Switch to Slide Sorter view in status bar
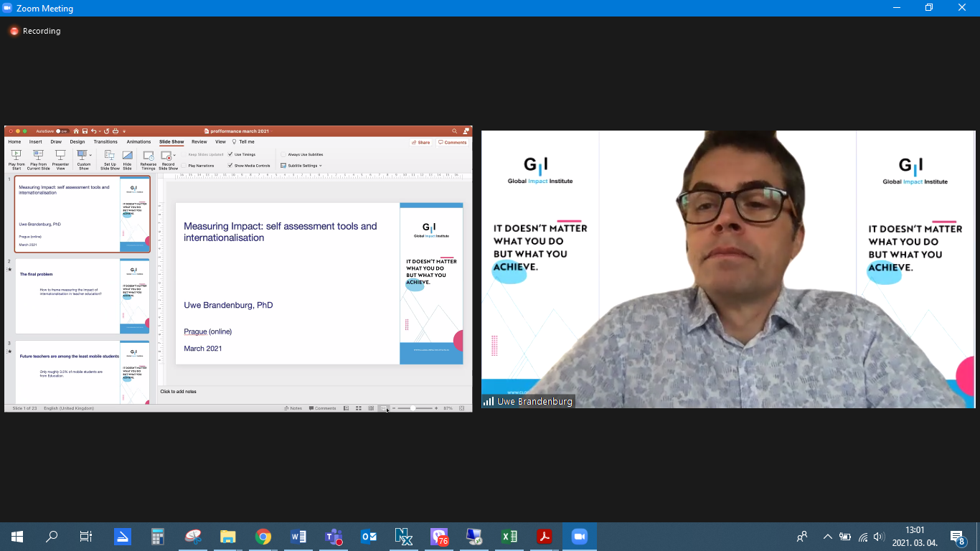 [358, 408]
